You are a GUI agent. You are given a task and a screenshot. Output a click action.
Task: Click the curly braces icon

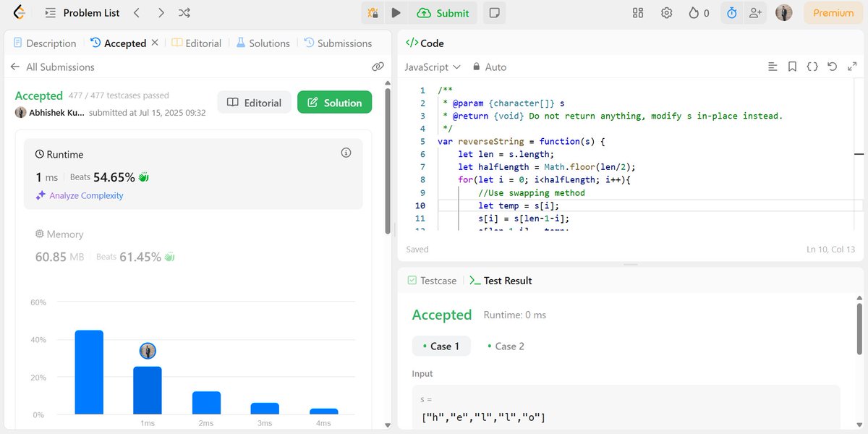[x=812, y=67]
